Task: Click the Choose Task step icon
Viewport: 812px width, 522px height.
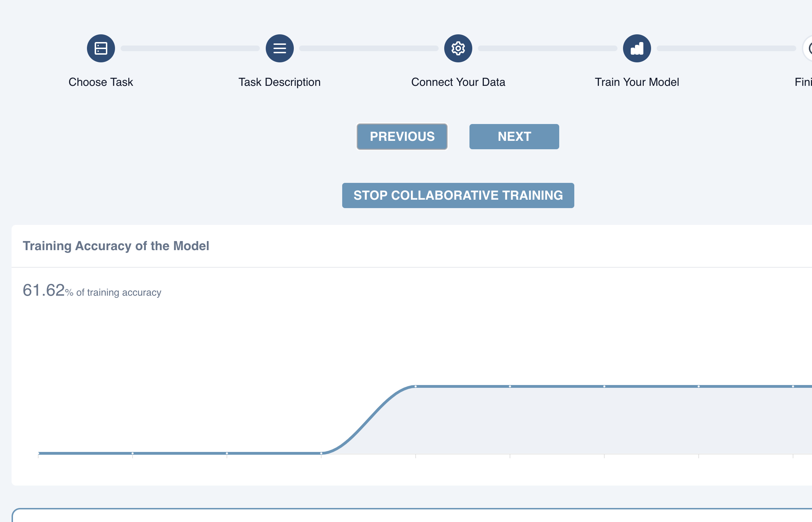Action: pyautogui.click(x=101, y=48)
